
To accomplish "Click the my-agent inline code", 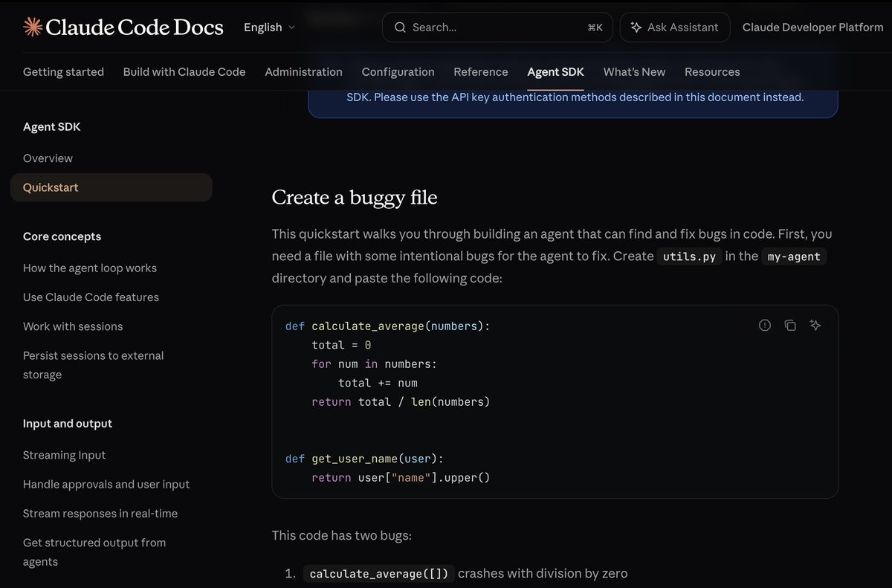I will (794, 256).
